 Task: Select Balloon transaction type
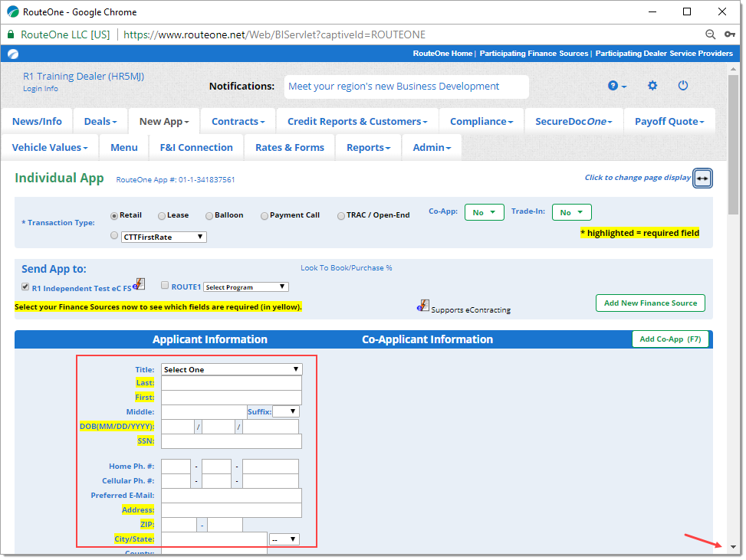coord(209,216)
